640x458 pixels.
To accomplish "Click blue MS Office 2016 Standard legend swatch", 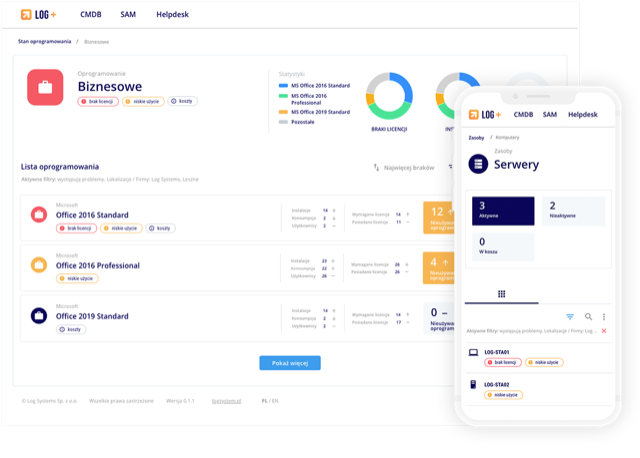I will [x=283, y=86].
